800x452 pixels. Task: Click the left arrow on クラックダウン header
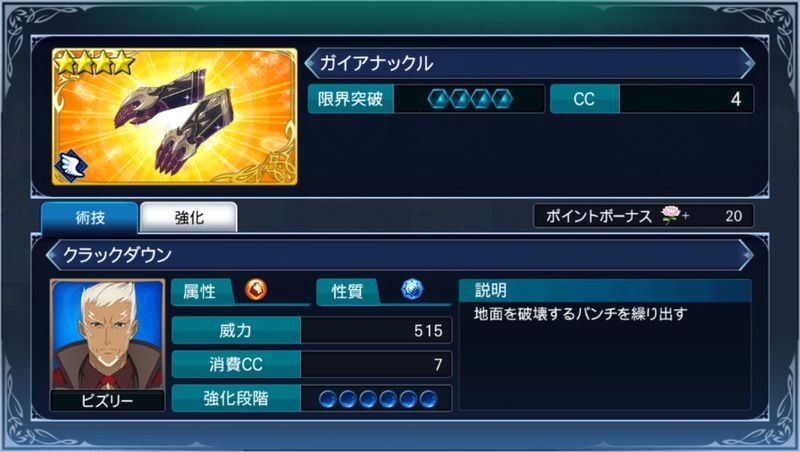(x=53, y=255)
